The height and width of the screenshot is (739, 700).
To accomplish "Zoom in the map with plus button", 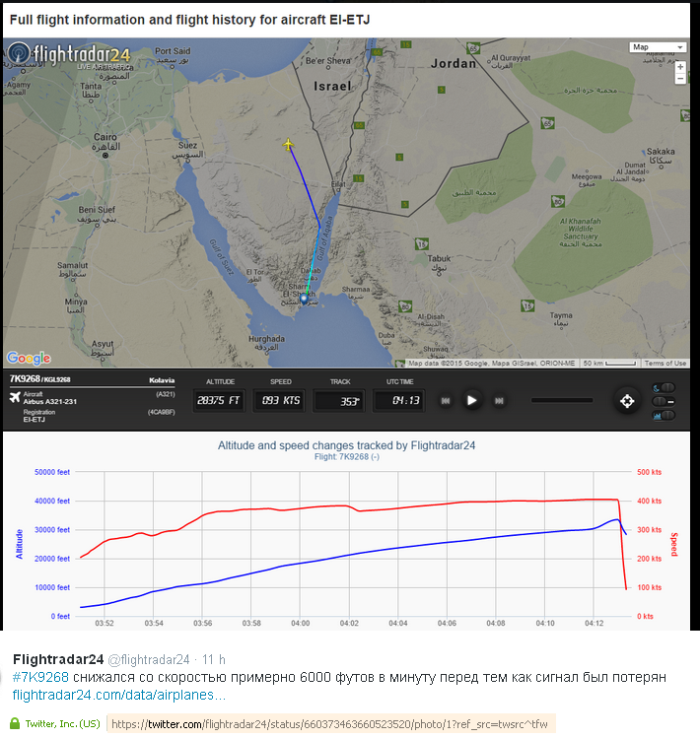I will pos(680,66).
